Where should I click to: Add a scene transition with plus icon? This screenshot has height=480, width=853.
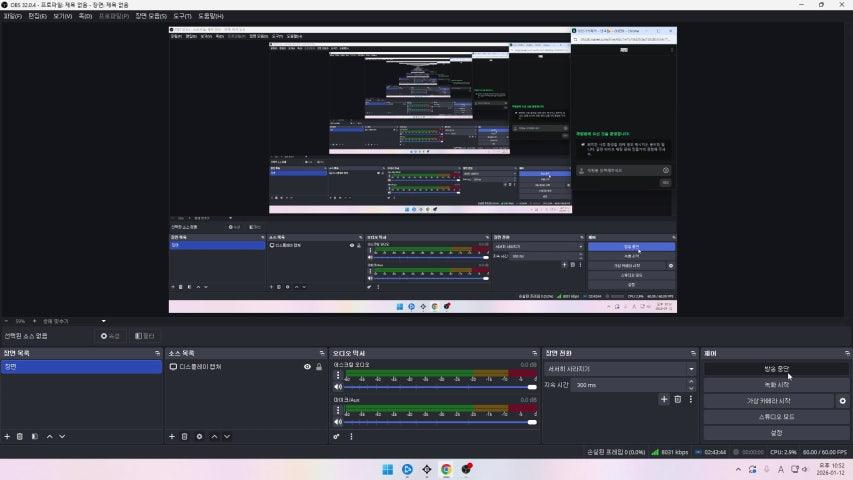point(663,399)
